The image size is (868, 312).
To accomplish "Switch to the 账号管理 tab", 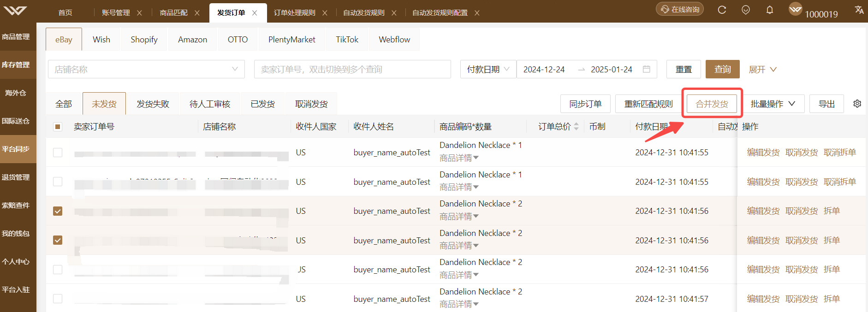I will click(x=116, y=13).
